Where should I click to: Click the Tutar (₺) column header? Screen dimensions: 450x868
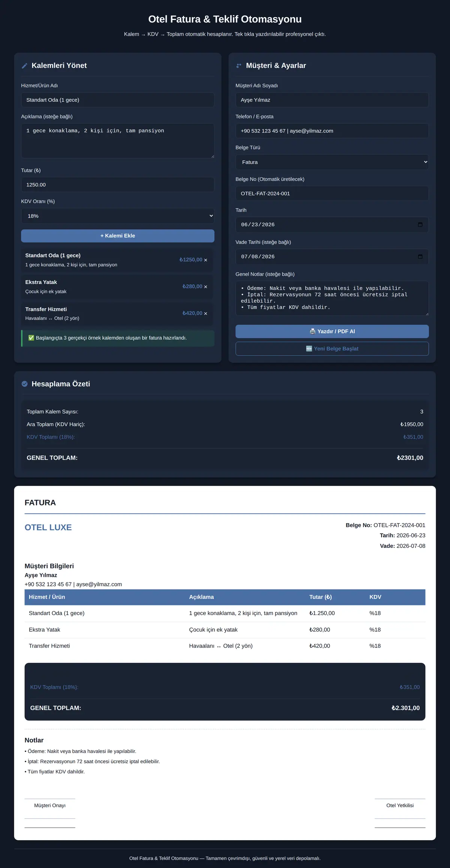tap(321, 597)
